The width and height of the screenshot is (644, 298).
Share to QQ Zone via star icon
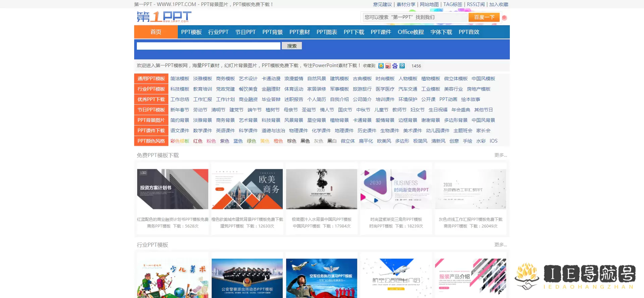[x=381, y=66]
